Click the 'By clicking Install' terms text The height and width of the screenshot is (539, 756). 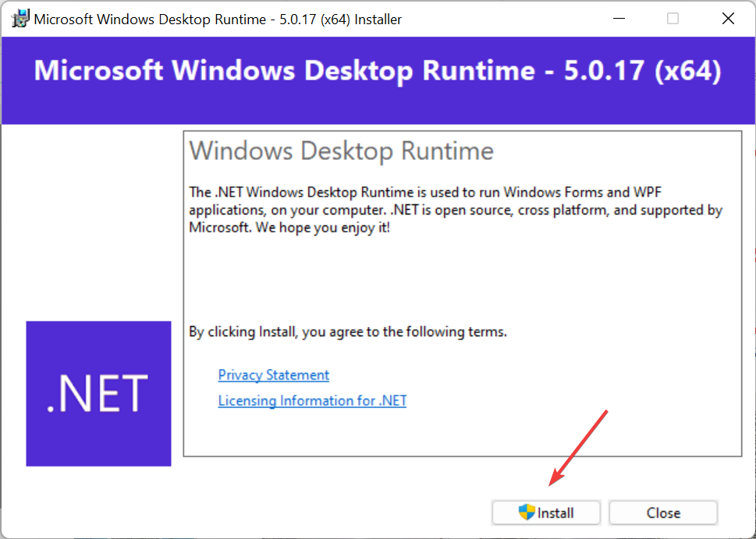point(348,331)
